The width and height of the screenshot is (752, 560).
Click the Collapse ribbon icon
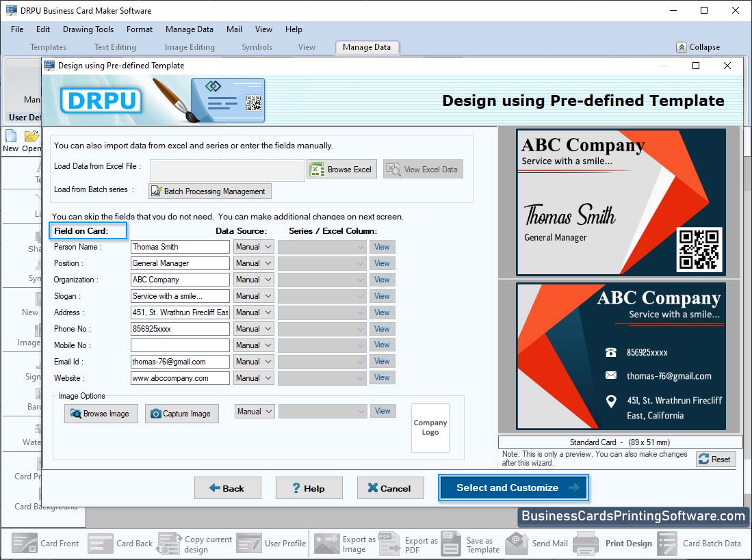tap(681, 47)
